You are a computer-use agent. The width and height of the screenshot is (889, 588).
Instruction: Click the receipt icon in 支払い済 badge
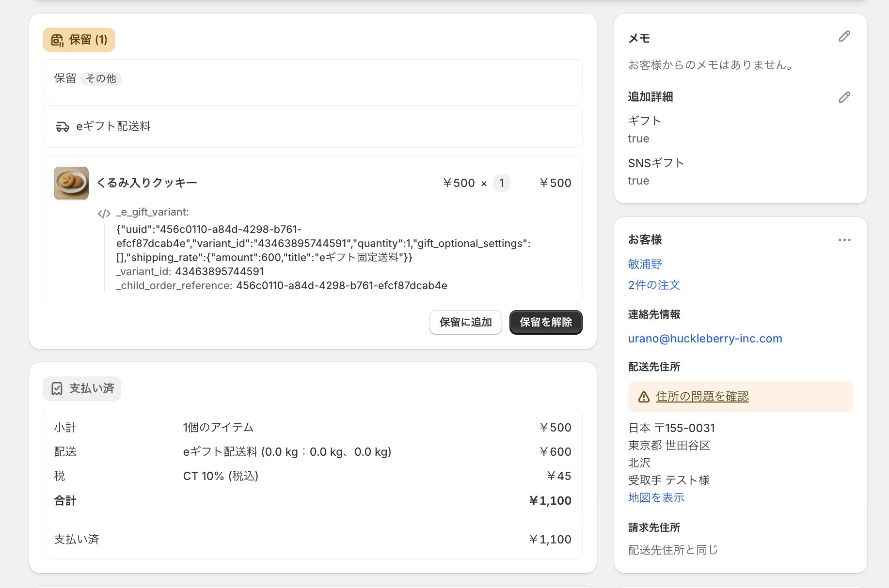point(57,389)
